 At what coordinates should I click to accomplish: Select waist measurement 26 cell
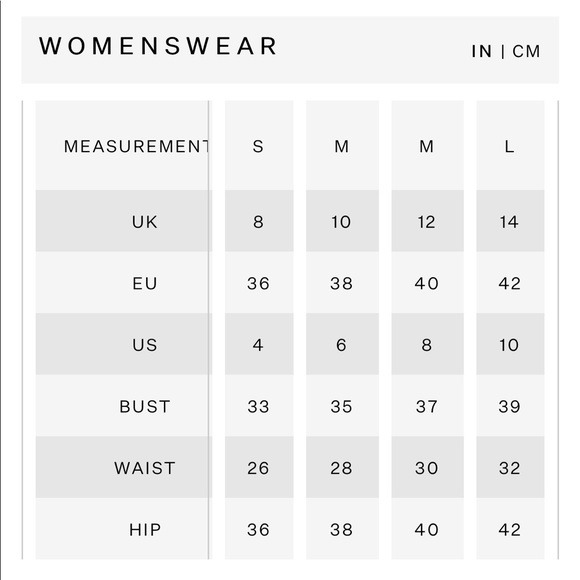click(259, 467)
